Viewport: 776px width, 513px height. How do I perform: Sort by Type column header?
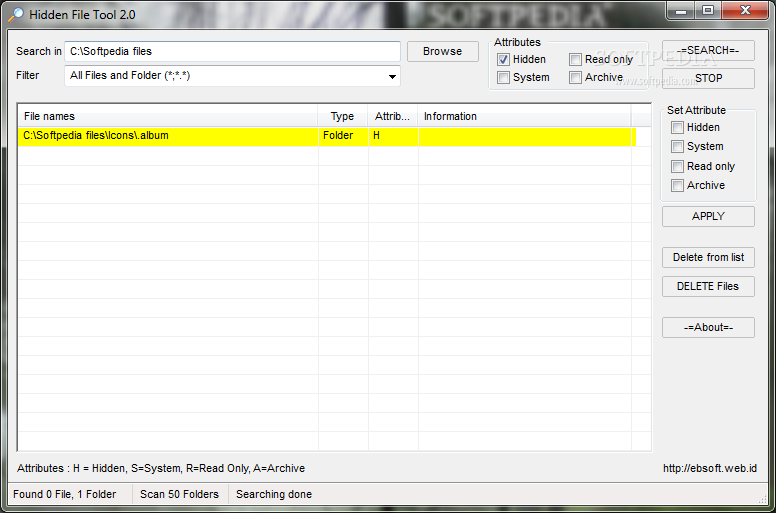pyautogui.click(x=342, y=116)
